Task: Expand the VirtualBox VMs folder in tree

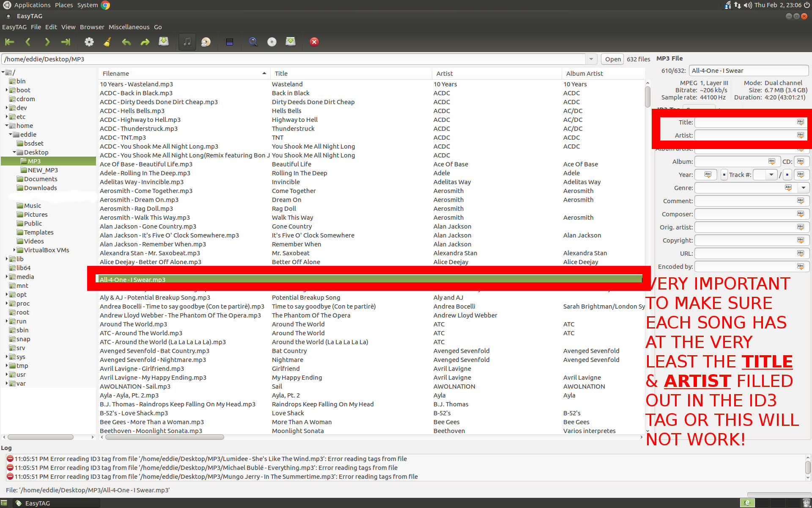Action: 14,250
